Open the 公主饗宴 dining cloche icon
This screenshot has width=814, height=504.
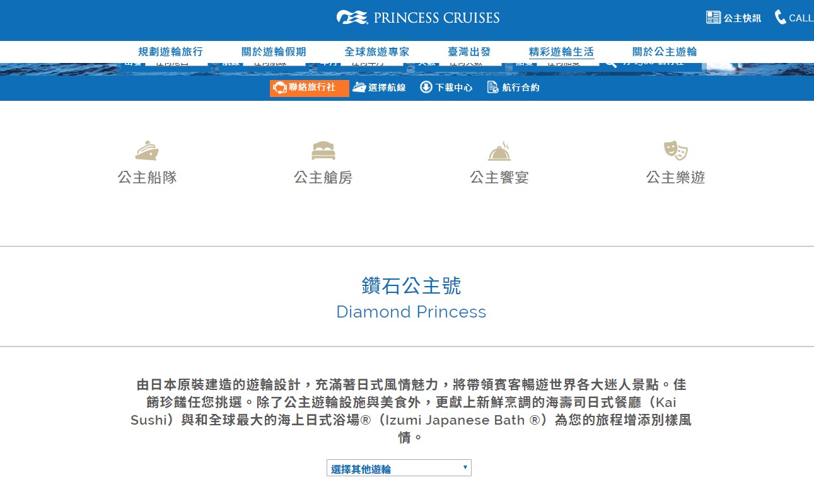tap(499, 151)
